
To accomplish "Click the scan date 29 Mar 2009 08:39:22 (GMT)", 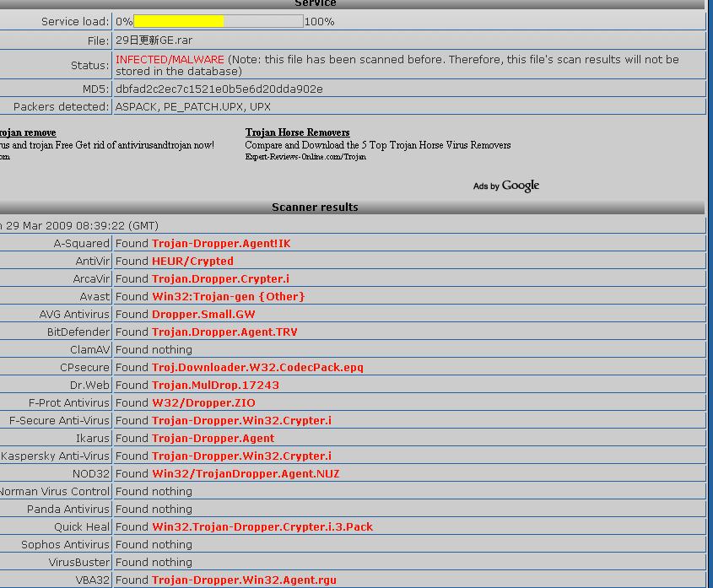I will point(82,226).
